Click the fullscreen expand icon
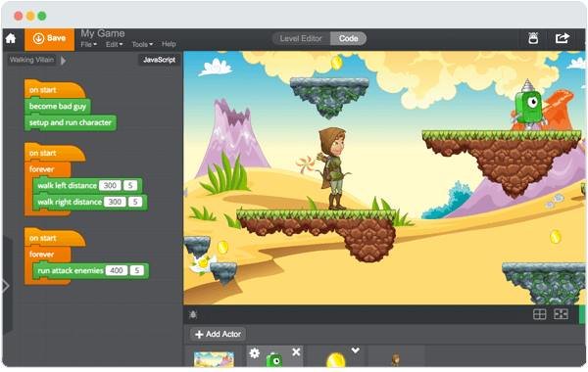Screen dimensions: 588x372 click(x=561, y=314)
